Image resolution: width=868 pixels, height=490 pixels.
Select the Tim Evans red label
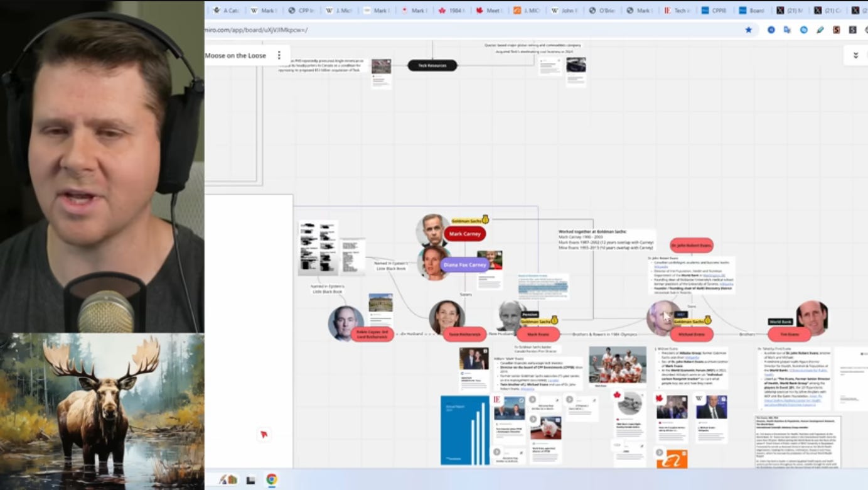[x=789, y=335]
